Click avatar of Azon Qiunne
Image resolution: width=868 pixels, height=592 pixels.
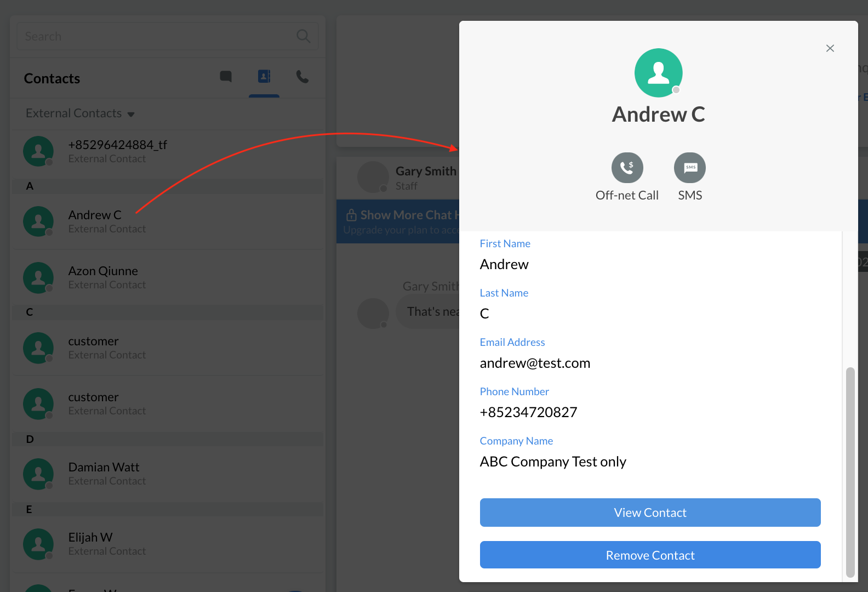38,278
